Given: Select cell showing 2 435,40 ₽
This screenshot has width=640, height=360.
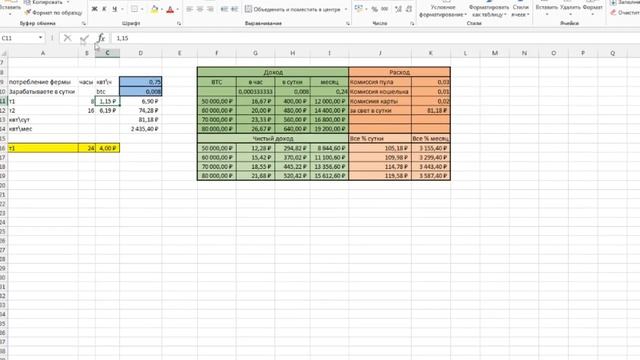Looking at the screenshot, I should [141, 129].
